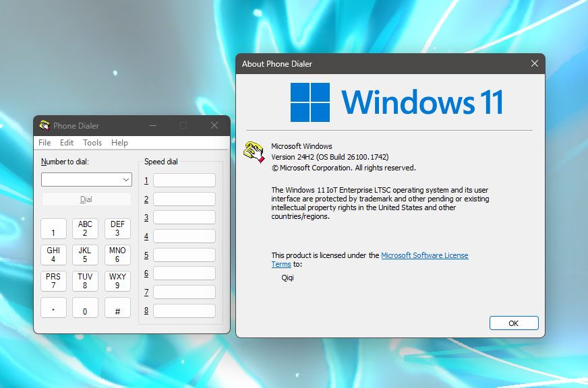Image resolution: width=588 pixels, height=388 pixels.
Task: Click speed dial slot 6 button
Action: point(184,273)
